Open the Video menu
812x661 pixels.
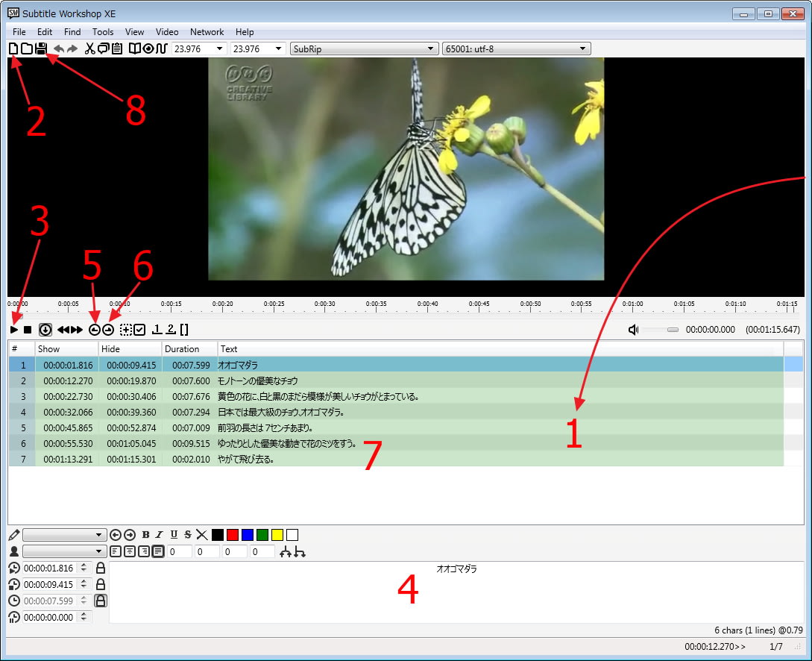(167, 32)
